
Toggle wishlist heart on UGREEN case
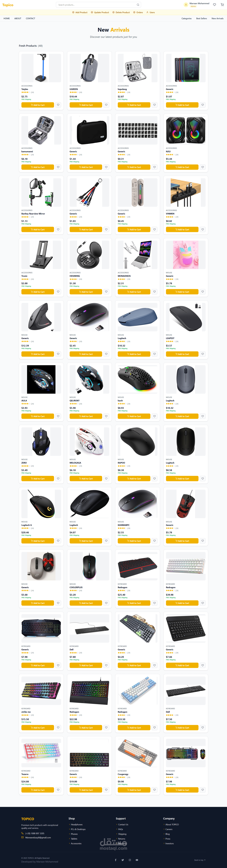pos(106,105)
